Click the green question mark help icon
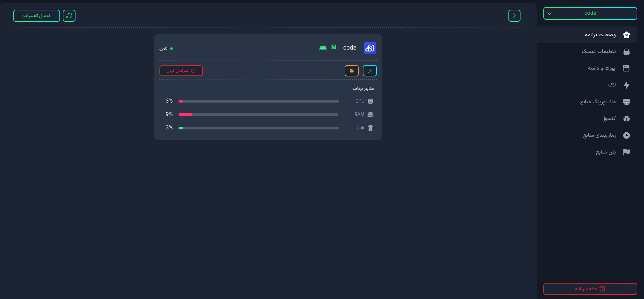This screenshot has height=299, width=644. click(334, 47)
